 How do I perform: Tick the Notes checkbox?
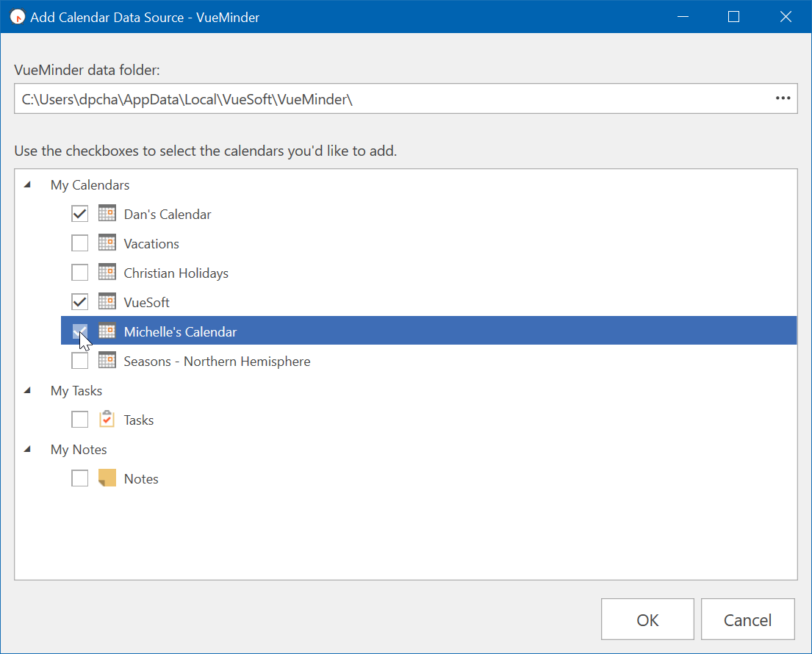pos(80,478)
